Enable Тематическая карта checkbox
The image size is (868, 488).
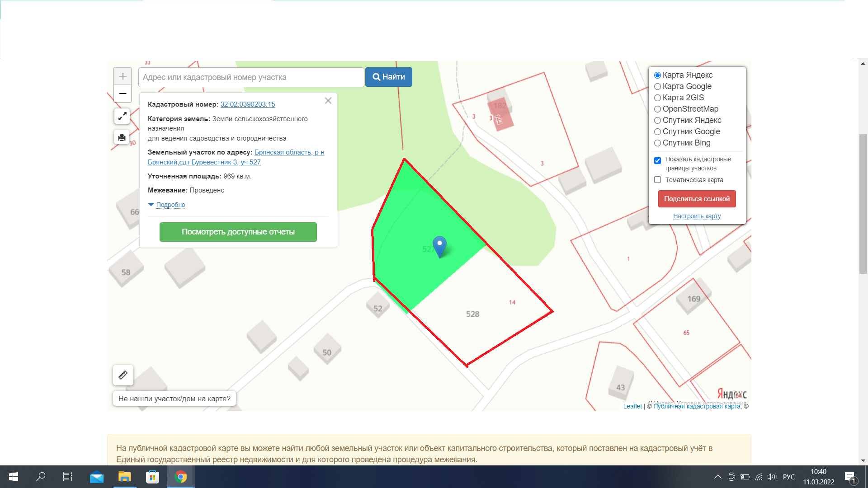pyautogui.click(x=658, y=180)
